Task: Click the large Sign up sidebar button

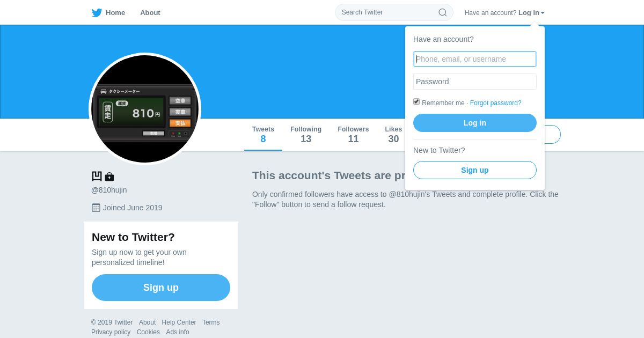Action: [161, 288]
